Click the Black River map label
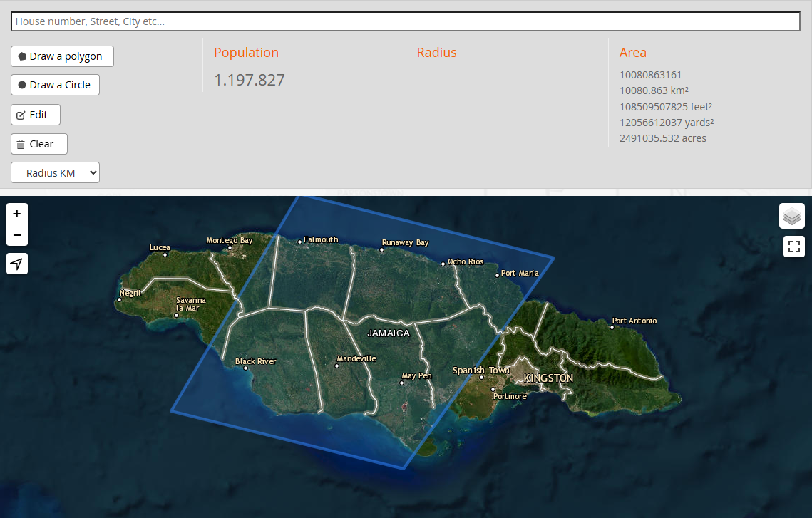812x518 pixels. [255, 361]
